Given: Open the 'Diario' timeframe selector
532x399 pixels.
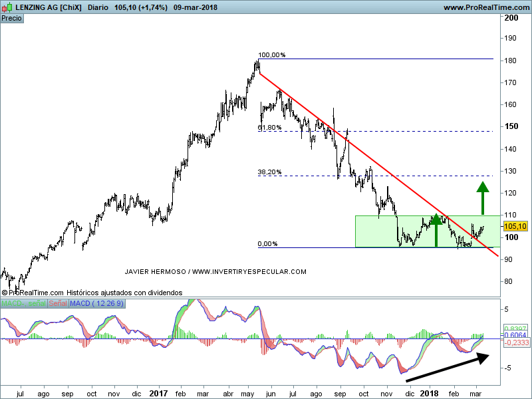Looking at the screenshot, I should tap(98, 7).
